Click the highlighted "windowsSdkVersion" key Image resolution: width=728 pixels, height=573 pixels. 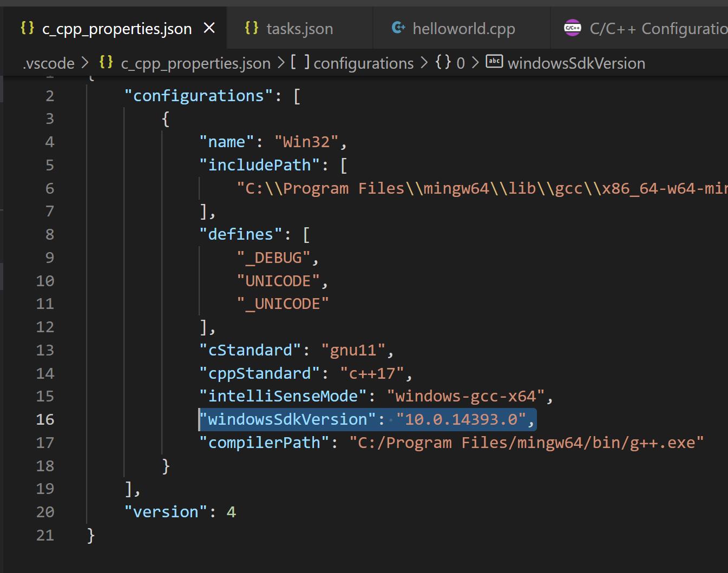coord(287,419)
